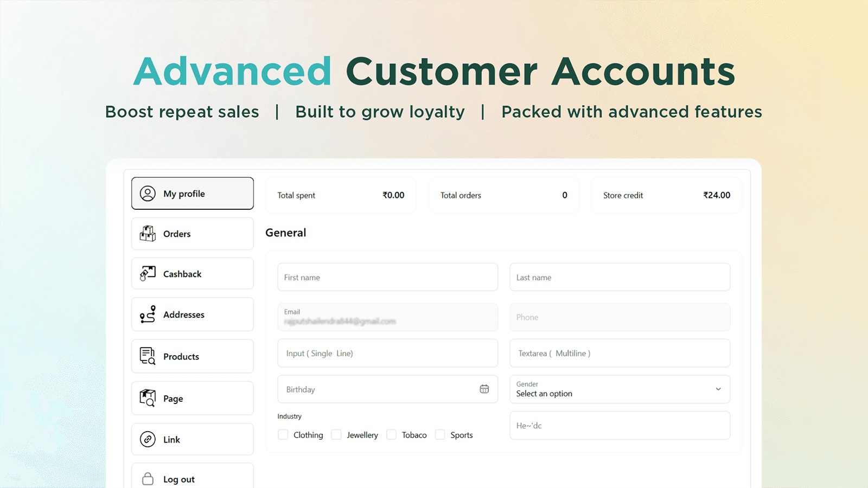Image resolution: width=868 pixels, height=488 pixels.
Task: Click the Link chain icon
Action: click(x=146, y=439)
